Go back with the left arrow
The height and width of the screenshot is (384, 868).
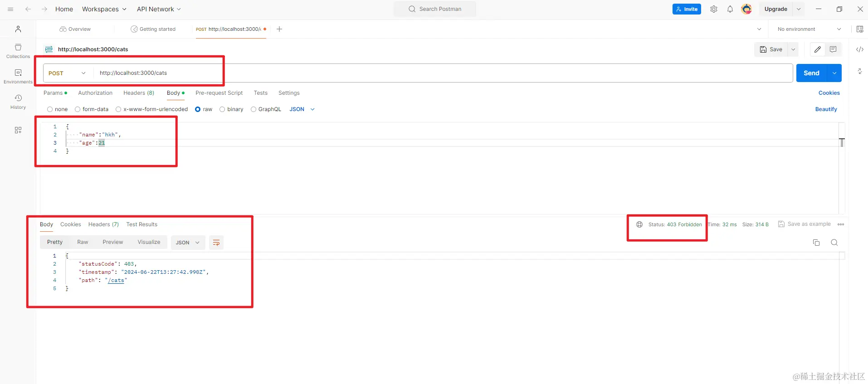[x=28, y=9]
